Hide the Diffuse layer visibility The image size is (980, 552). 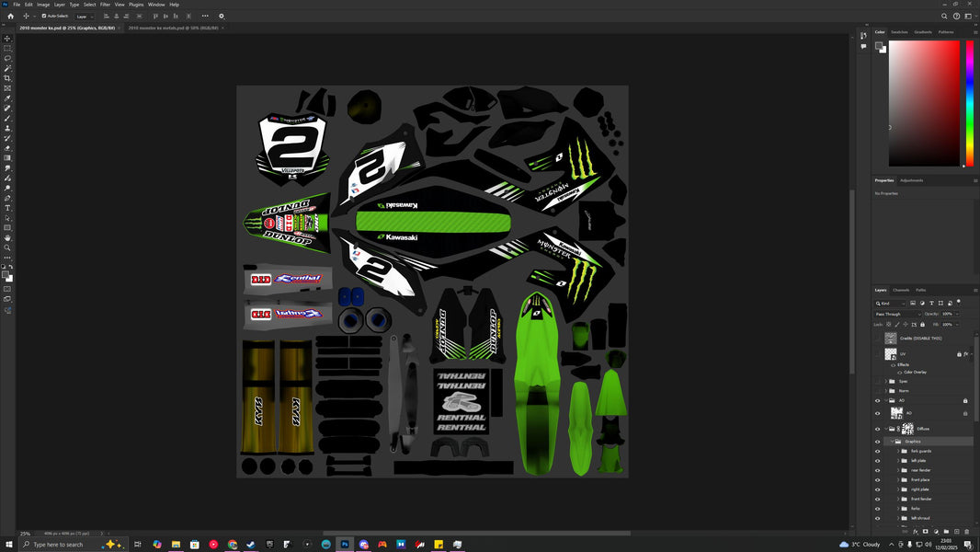tap(876, 429)
